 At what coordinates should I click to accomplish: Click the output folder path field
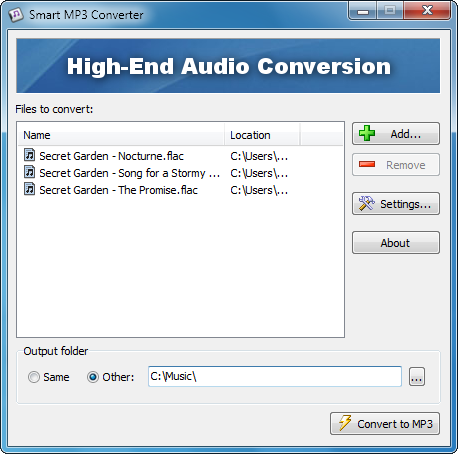coord(275,377)
